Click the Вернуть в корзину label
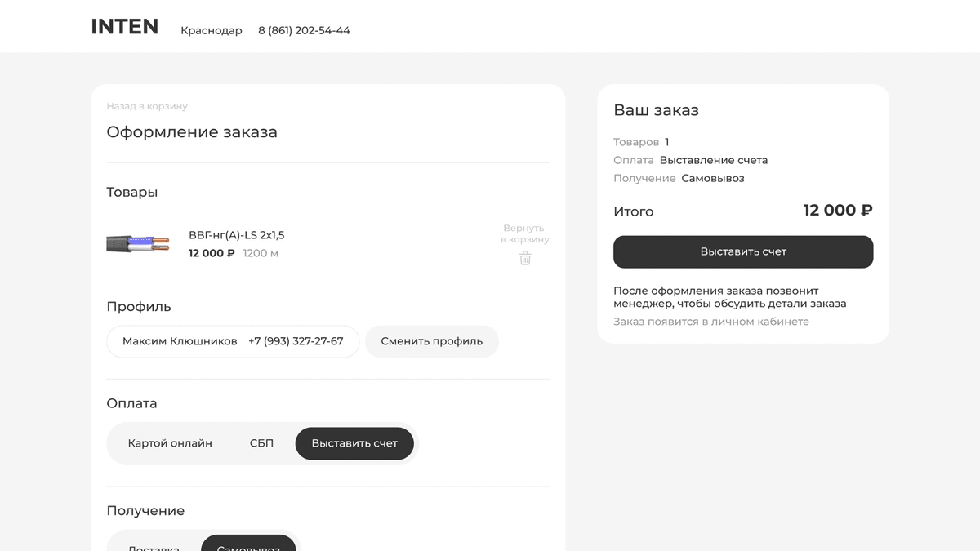The width and height of the screenshot is (980, 551). point(524,233)
